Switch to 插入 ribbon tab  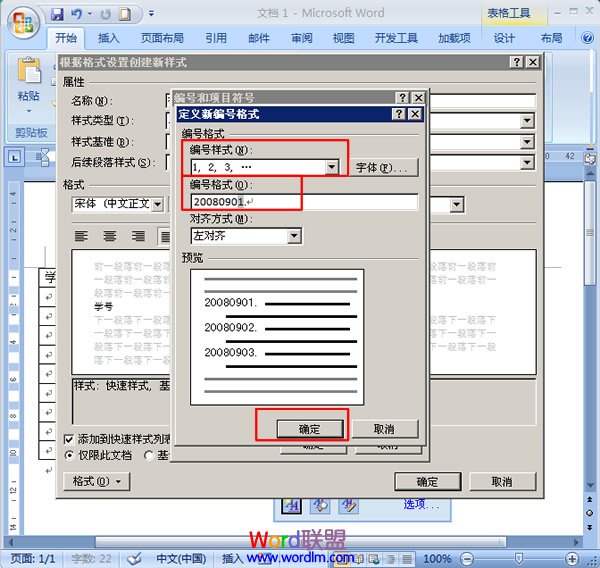click(x=109, y=38)
